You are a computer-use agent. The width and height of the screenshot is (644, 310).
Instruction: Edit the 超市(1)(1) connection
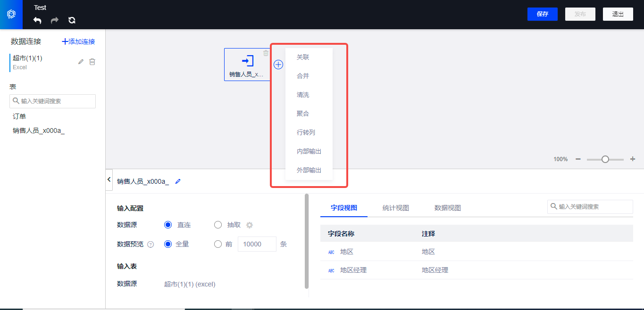point(81,62)
